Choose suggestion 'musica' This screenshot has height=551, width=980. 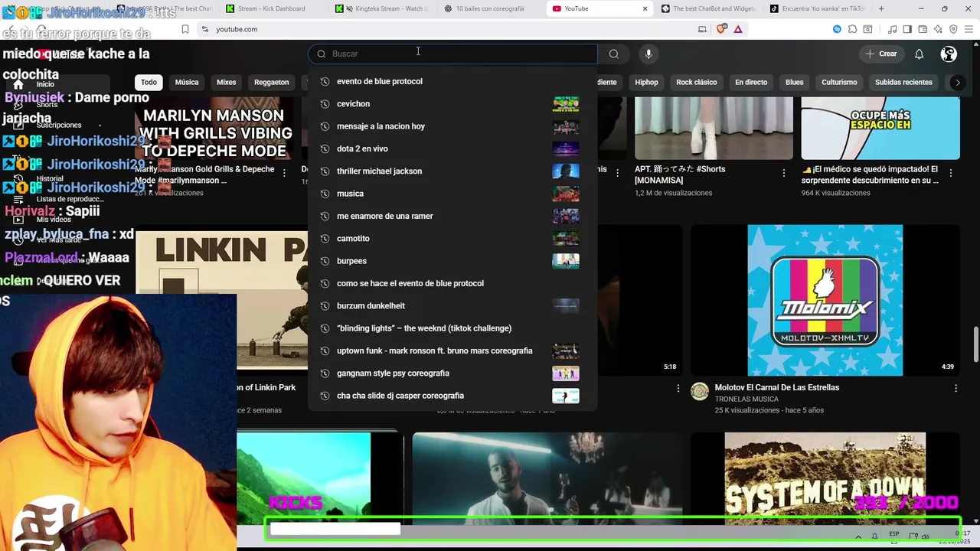click(452, 194)
